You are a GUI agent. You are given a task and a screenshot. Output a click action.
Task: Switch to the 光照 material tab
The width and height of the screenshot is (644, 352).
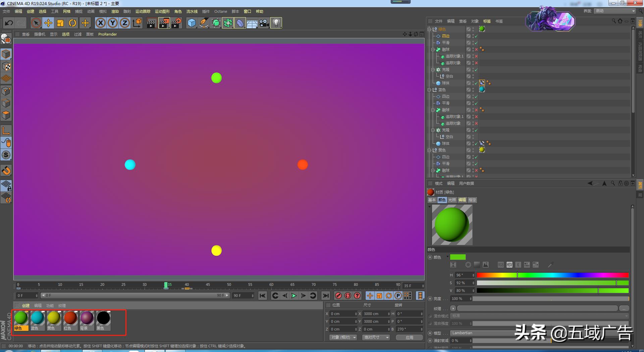(452, 200)
